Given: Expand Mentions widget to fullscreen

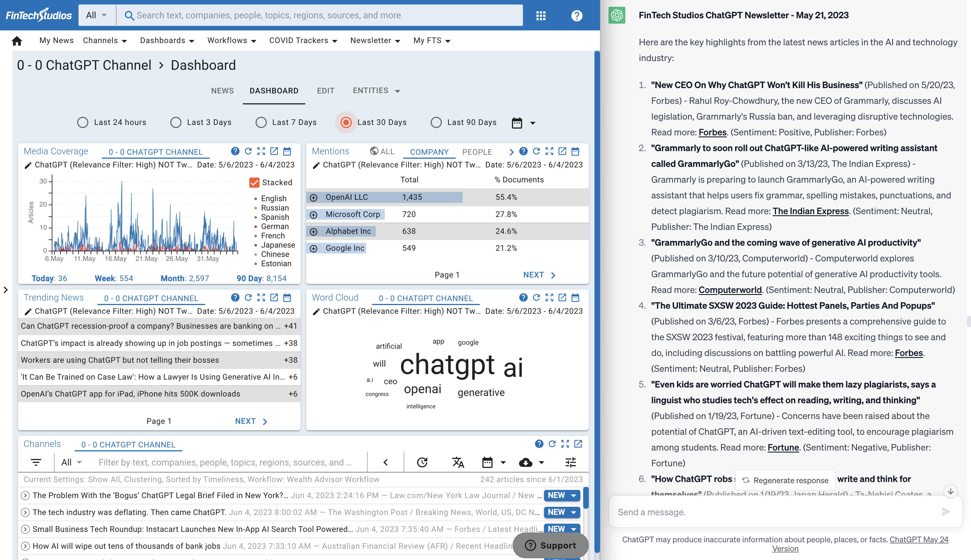Looking at the screenshot, I should [x=549, y=151].
